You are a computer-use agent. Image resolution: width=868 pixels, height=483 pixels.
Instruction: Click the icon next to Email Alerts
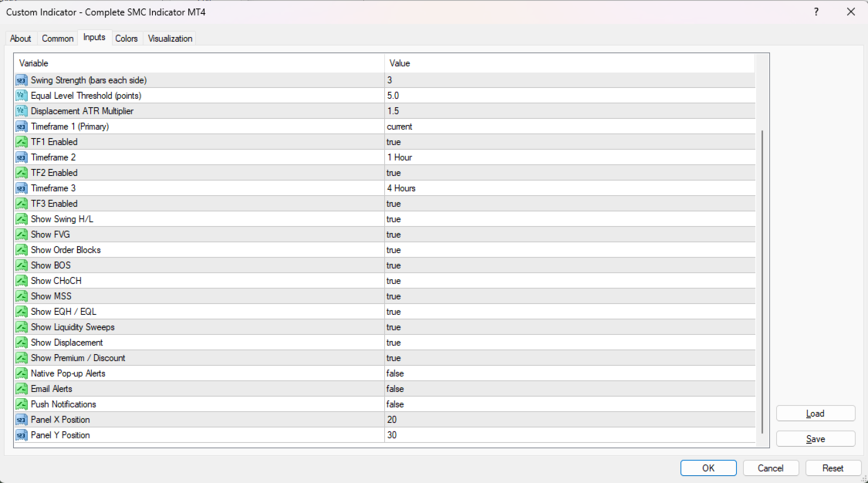click(21, 389)
